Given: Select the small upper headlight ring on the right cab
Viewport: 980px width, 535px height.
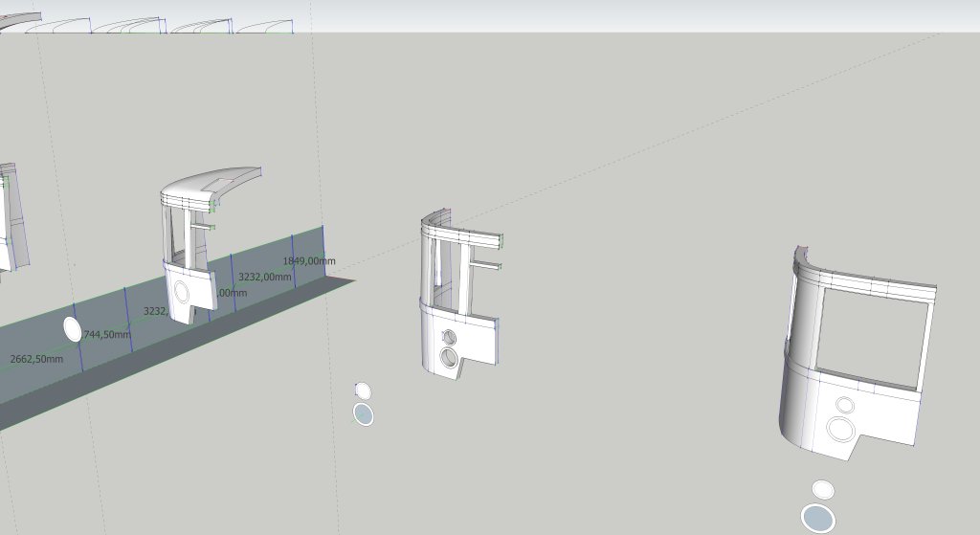Looking at the screenshot, I should click(x=843, y=406).
